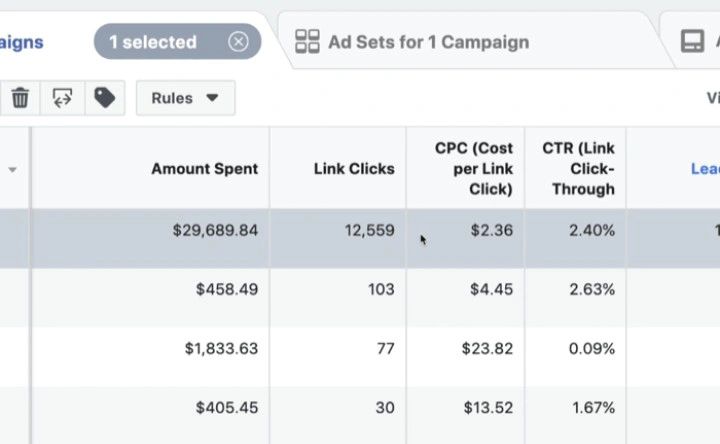Click the Leads column header link
Screen dimensions: 720x444
click(x=705, y=169)
